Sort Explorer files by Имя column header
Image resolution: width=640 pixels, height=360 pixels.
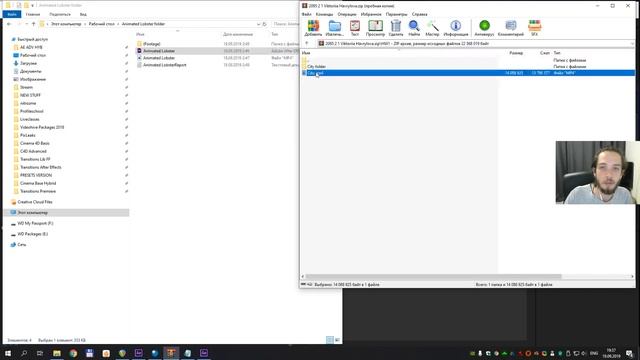click(x=140, y=34)
